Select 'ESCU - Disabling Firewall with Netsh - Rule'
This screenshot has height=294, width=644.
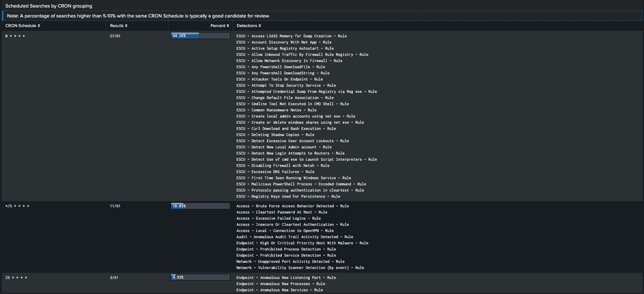pos(283,166)
